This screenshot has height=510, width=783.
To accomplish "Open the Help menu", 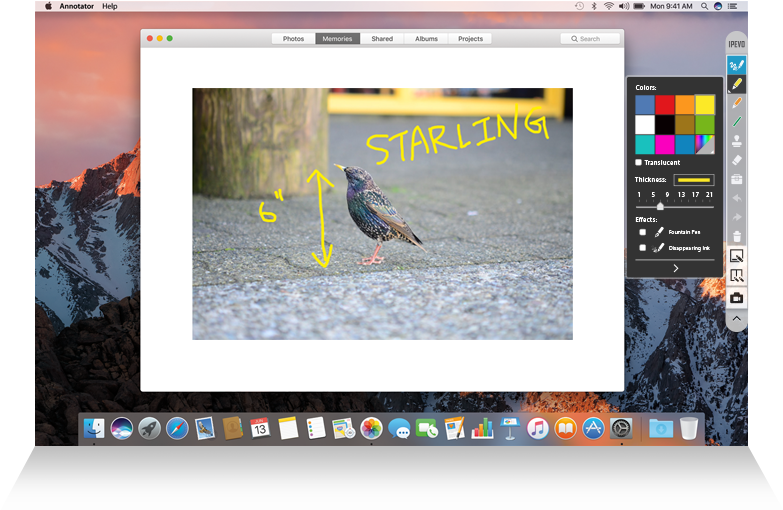I will [110, 6].
